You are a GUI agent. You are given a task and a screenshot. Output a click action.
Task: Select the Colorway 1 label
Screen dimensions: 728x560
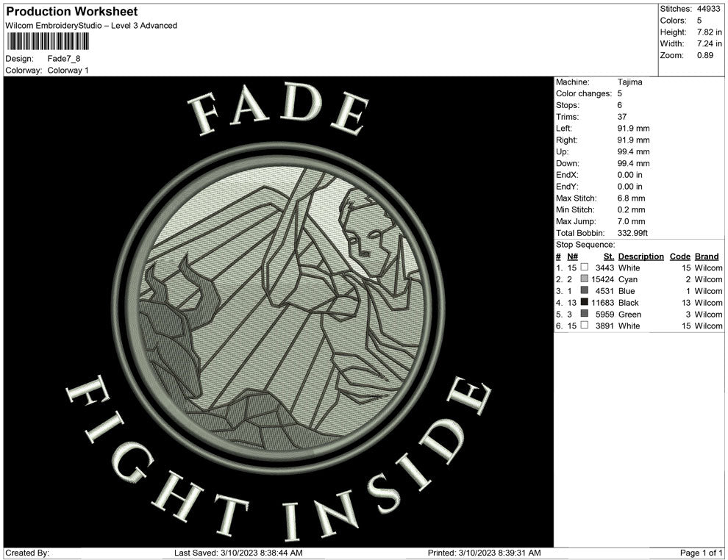[67, 71]
